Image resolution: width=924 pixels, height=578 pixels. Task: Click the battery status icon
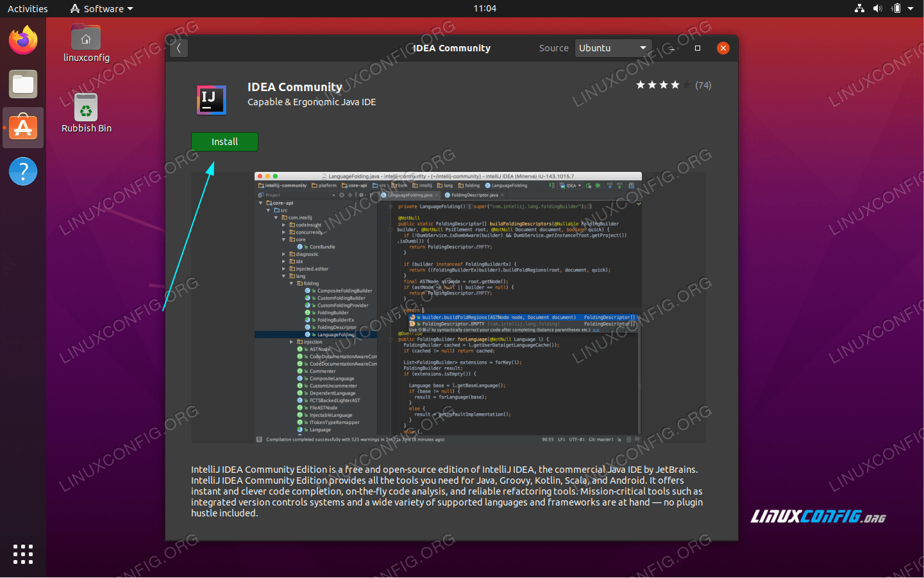[896, 8]
